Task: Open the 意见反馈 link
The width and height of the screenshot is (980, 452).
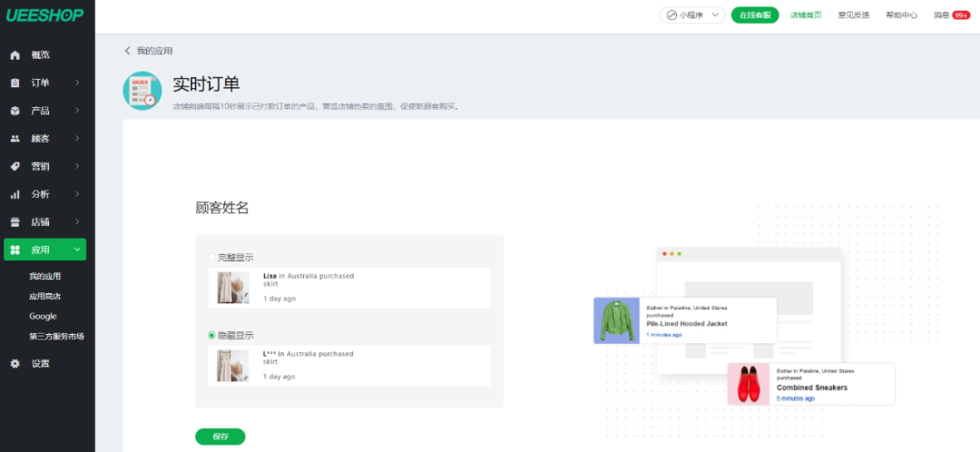Action: pyautogui.click(x=854, y=15)
